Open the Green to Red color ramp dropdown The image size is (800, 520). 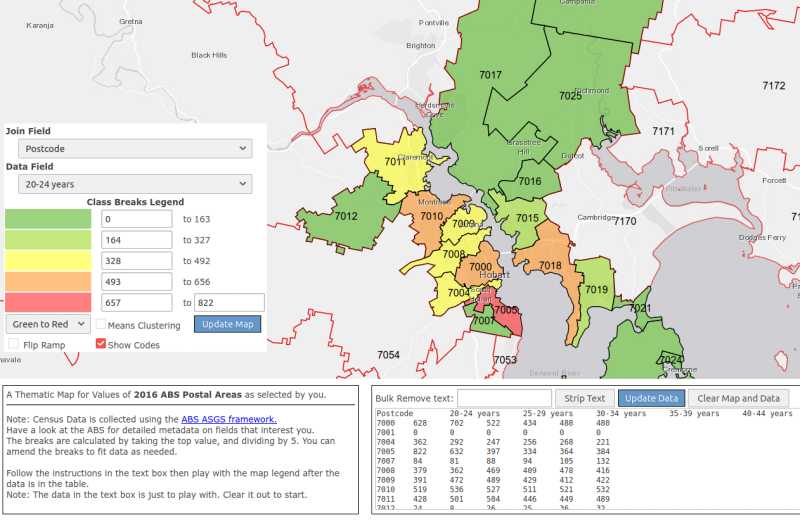pyautogui.click(x=47, y=324)
